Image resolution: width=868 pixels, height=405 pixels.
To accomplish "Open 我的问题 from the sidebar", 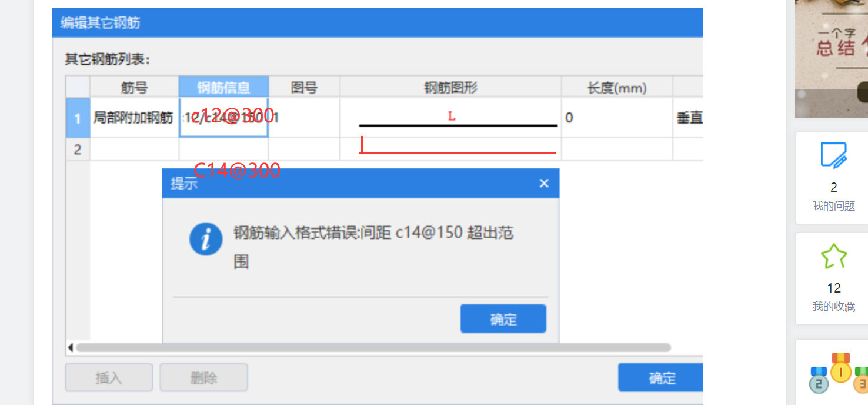I will point(833,205).
